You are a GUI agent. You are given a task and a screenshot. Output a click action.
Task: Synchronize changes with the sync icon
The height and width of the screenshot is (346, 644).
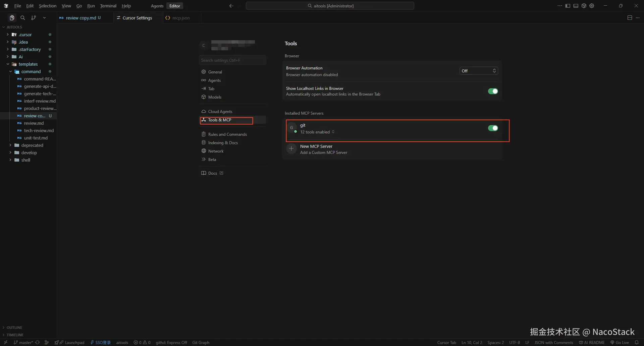point(38,342)
